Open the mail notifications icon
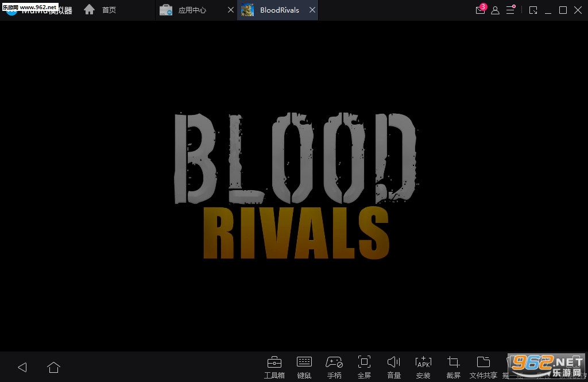 pyautogui.click(x=480, y=10)
